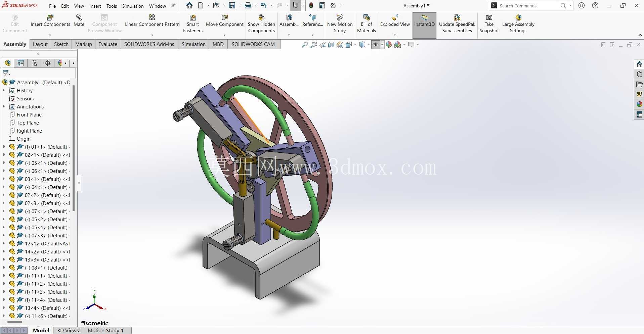This screenshot has height=334, width=644.
Task: Open Exploded View dropdown arrow
Action: tap(395, 35)
